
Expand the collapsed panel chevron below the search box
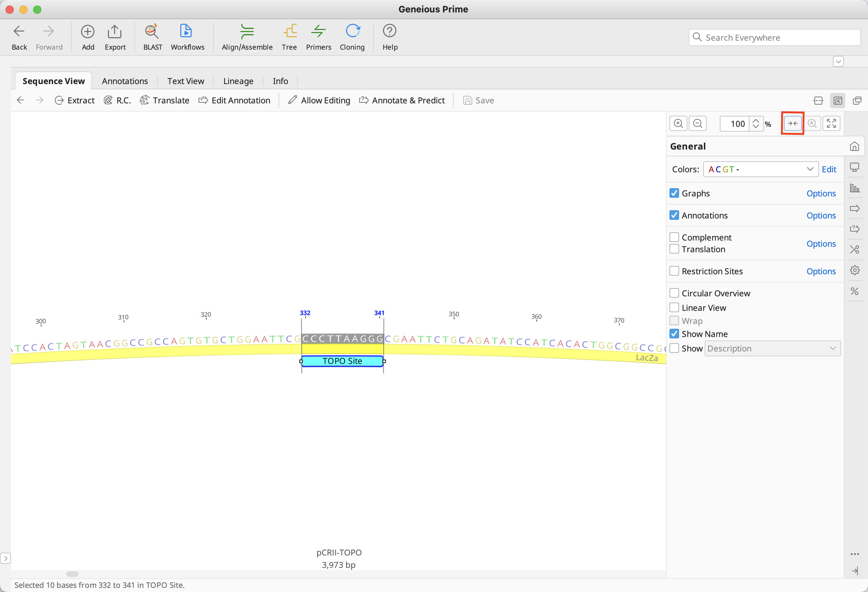point(838,61)
